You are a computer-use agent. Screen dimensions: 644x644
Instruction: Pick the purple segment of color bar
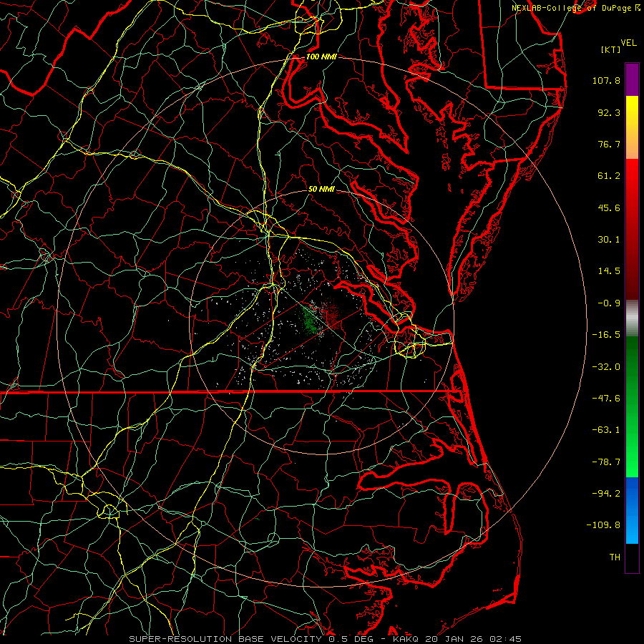[632, 79]
